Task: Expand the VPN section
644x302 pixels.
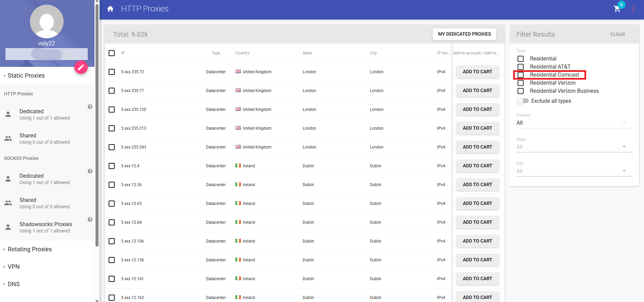Action: point(13,267)
